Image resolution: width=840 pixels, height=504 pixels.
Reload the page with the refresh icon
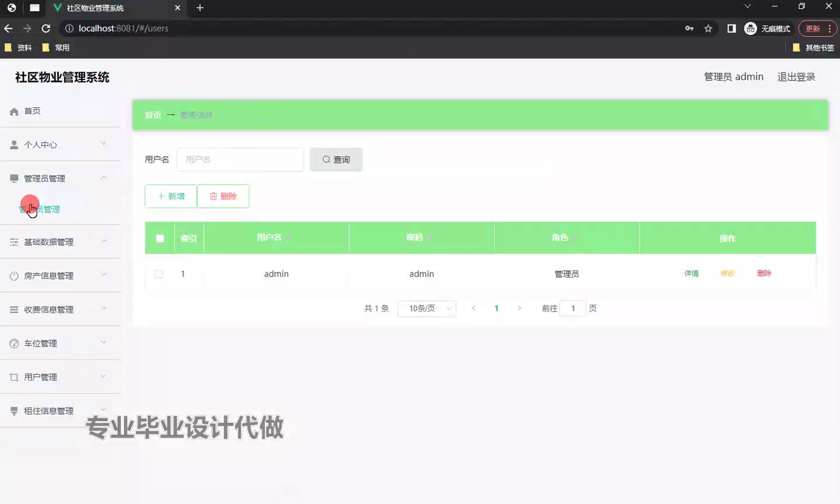pyautogui.click(x=46, y=28)
